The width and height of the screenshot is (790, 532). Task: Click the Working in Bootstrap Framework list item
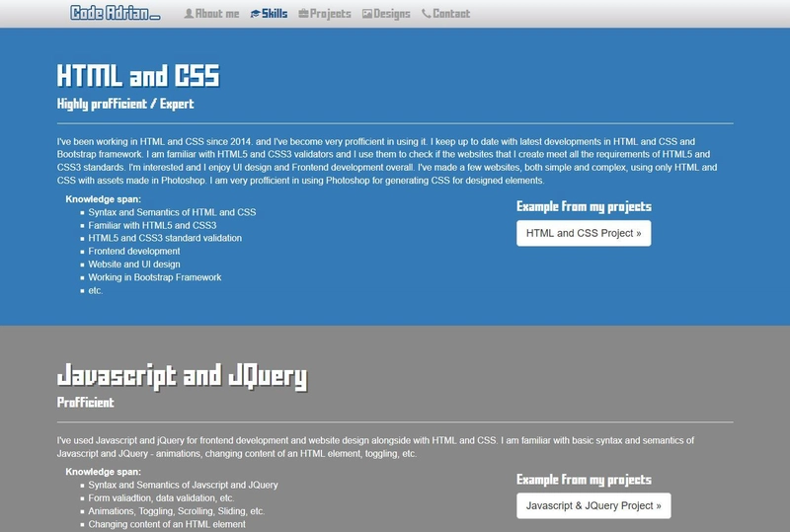coord(154,277)
